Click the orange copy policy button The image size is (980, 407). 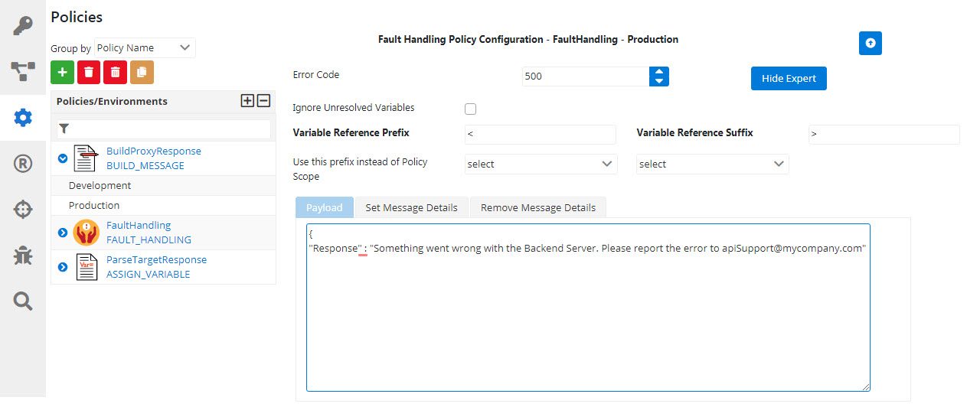[x=142, y=72]
